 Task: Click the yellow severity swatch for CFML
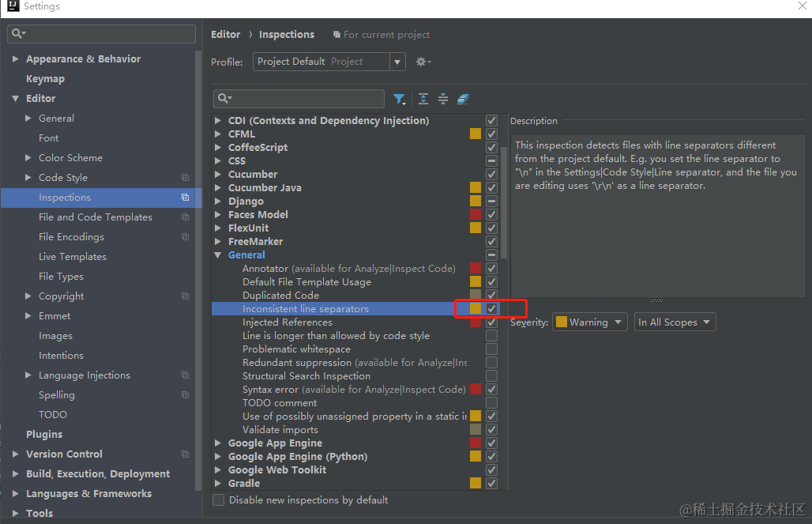coord(476,134)
